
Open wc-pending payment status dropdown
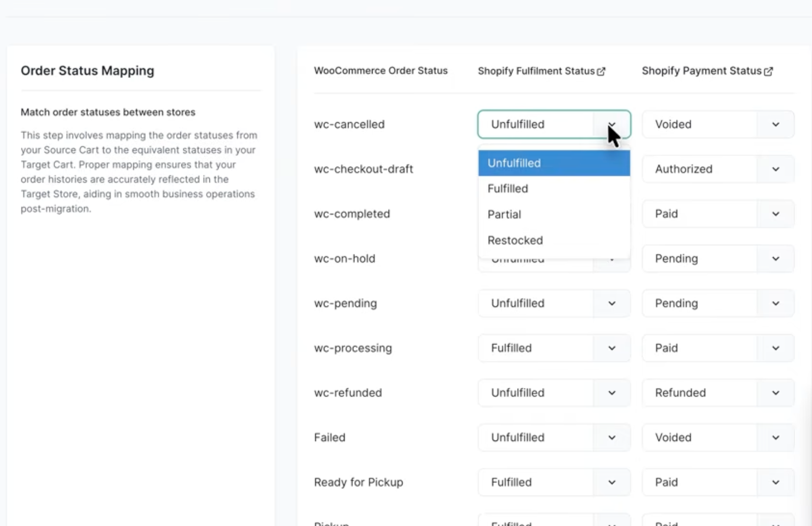pyautogui.click(x=718, y=303)
